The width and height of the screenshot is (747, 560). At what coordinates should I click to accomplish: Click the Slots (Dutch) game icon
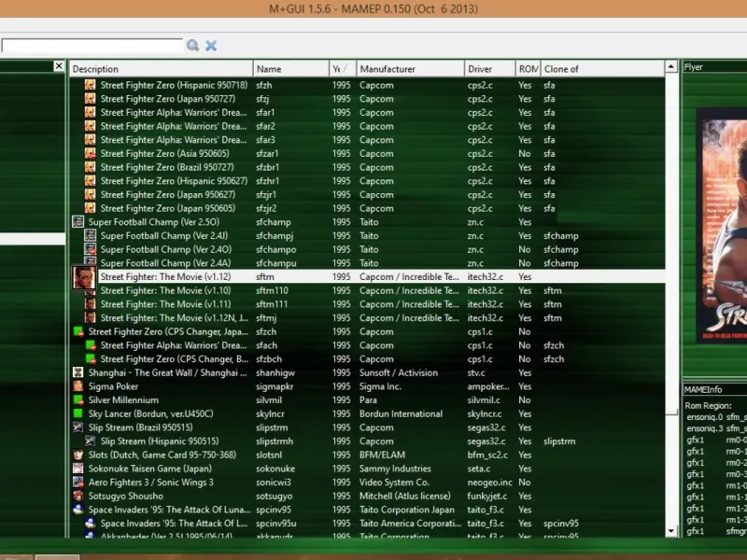click(x=78, y=455)
